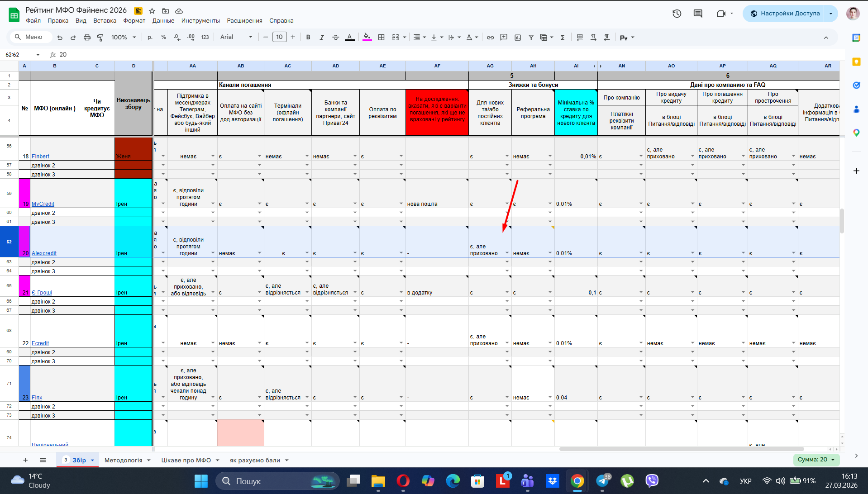This screenshot has height=494, width=868.
Task: Open the comments panel icon in the header
Action: click(x=698, y=14)
